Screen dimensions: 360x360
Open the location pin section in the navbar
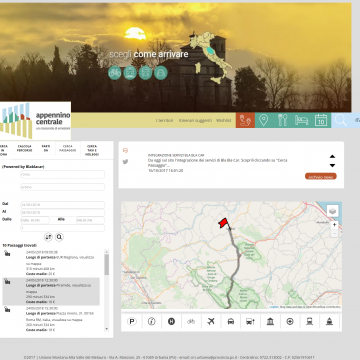264,120
